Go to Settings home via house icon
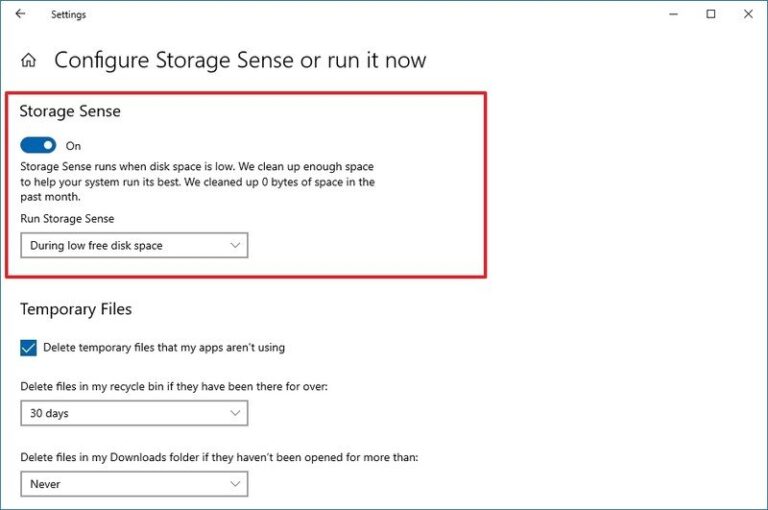Viewport: 768px width, 510px height. tap(29, 60)
